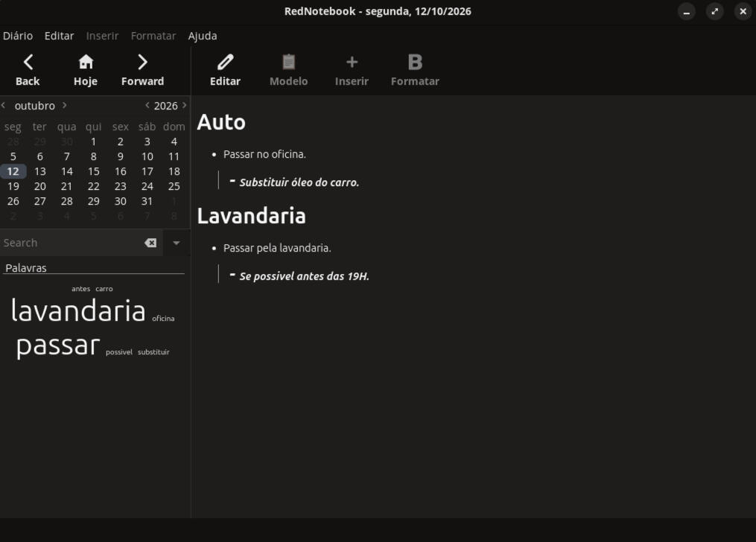
Task: Open the Editar menu in menu bar
Action: (x=59, y=36)
